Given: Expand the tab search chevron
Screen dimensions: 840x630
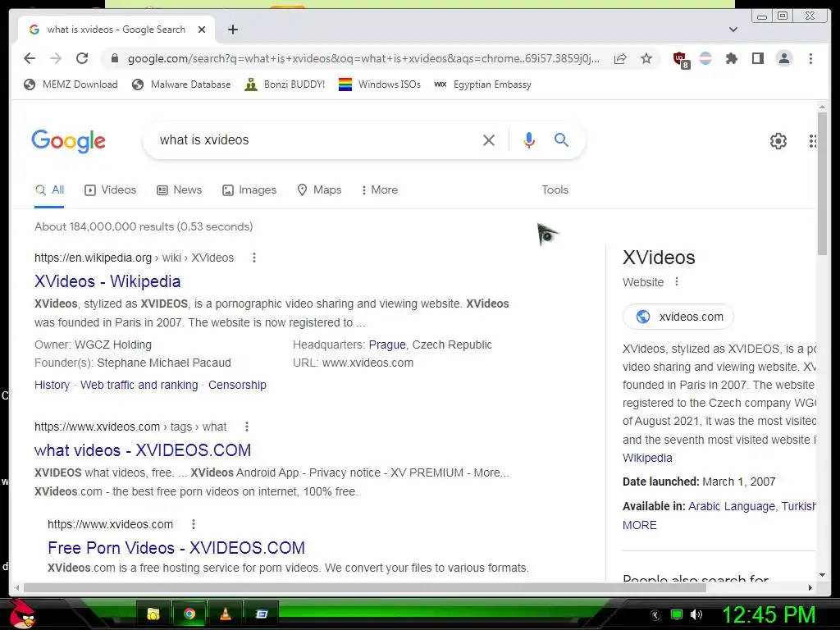Looking at the screenshot, I should [x=733, y=30].
